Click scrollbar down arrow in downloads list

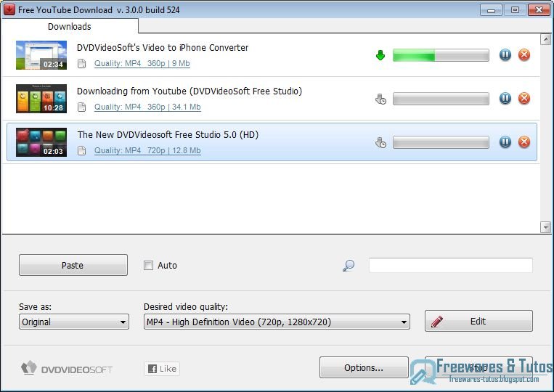(545, 226)
